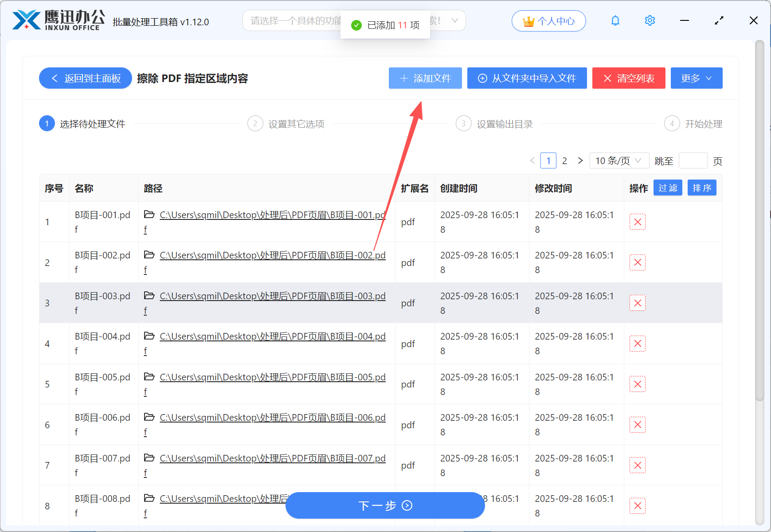Screen dimensions: 771x532
Task: Click the Inxun Office logo
Action: pos(59,20)
